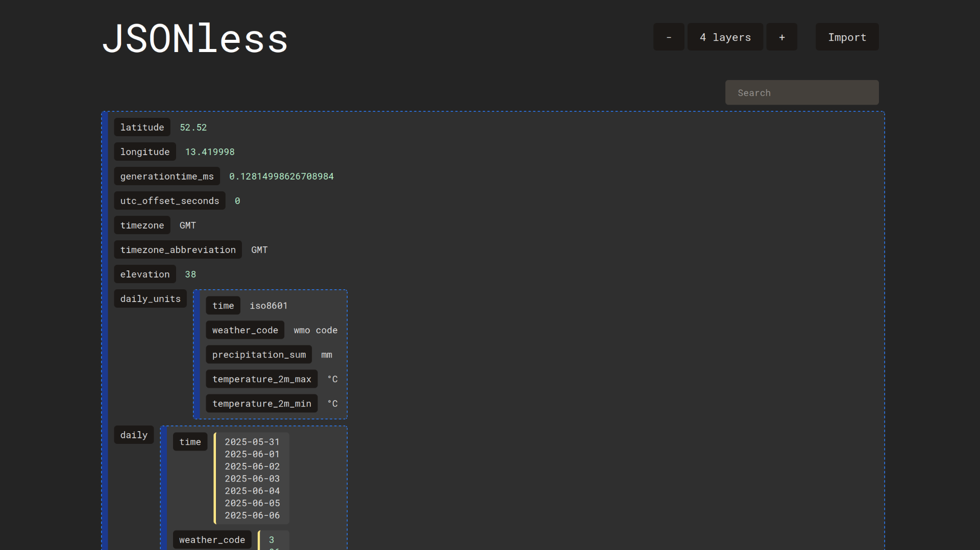Click the iso8601 value

click(268, 306)
